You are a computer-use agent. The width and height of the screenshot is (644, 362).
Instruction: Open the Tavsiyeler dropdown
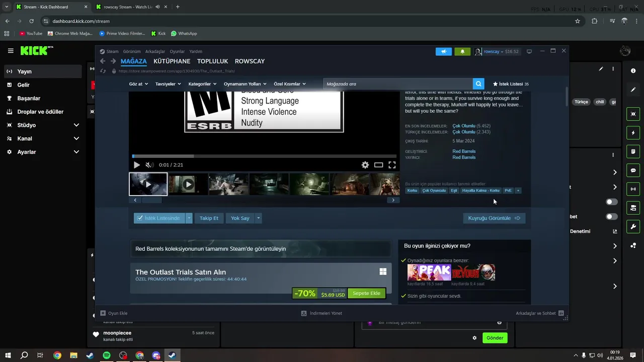click(x=168, y=84)
